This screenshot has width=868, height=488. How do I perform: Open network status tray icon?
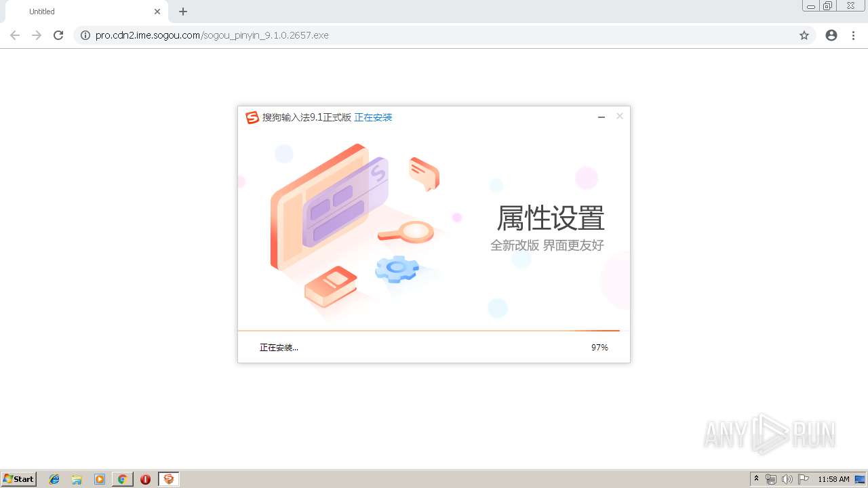(771, 479)
